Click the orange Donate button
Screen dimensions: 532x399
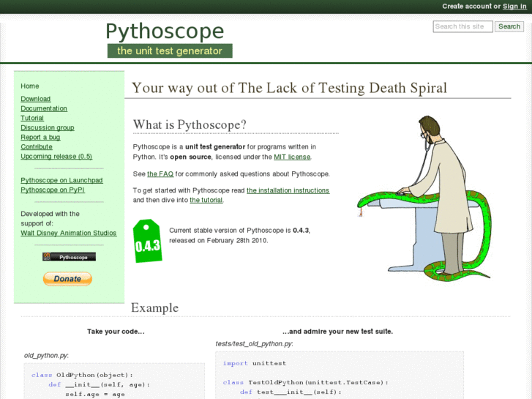pyautogui.click(x=67, y=279)
